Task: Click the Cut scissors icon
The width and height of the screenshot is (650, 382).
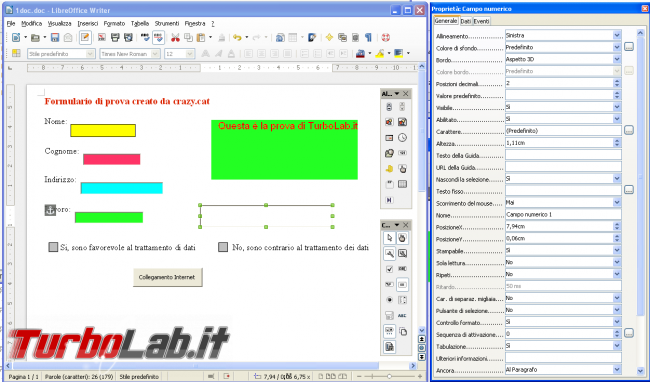Action: tap(175, 38)
